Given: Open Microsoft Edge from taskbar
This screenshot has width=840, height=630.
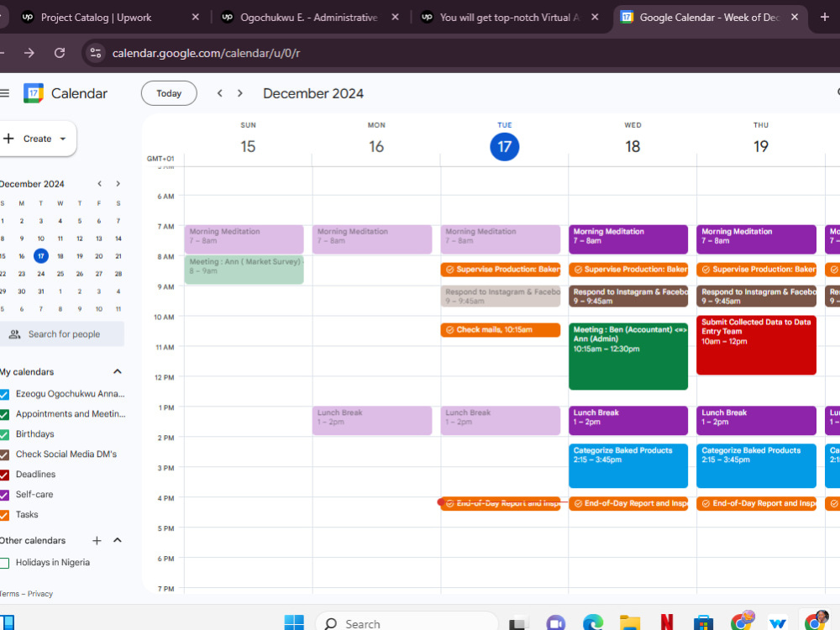Looking at the screenshot, I should point(593,623).
